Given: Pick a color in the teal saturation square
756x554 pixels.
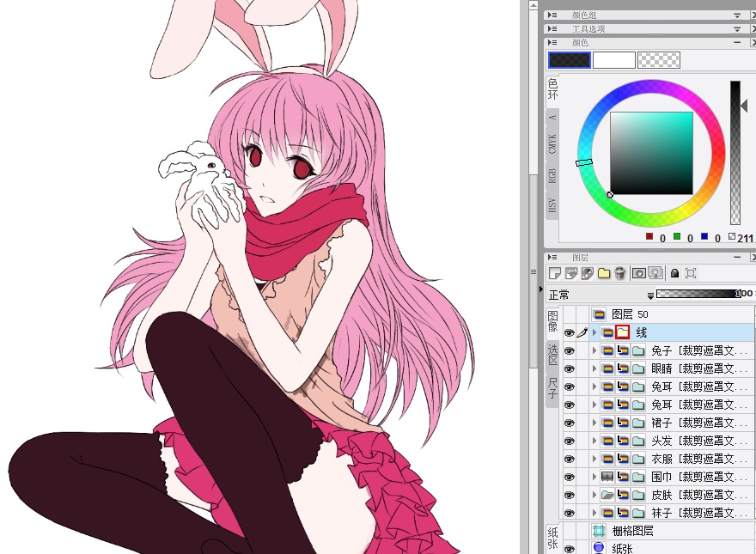Looking at the screenshot, I should (x=651, y=154).
